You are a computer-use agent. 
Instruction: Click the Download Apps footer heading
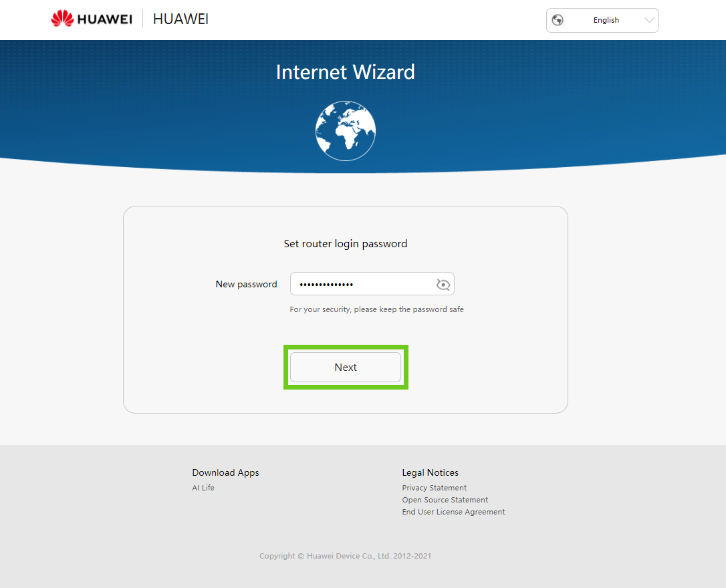click(225, 472)
